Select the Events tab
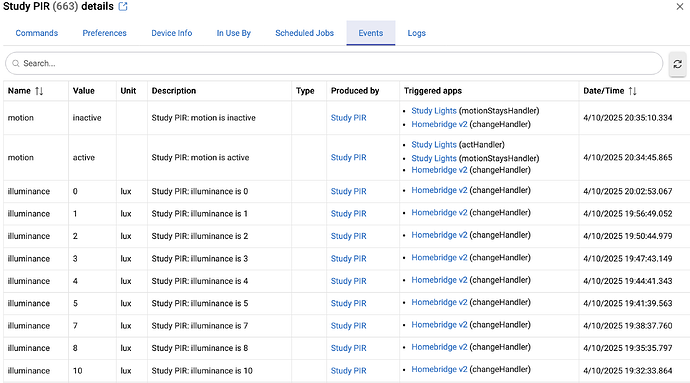 (x=371, y=33)
